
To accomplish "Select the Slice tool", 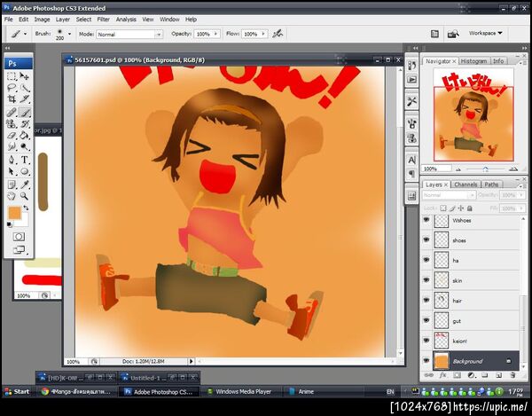I will coord(25,99).
